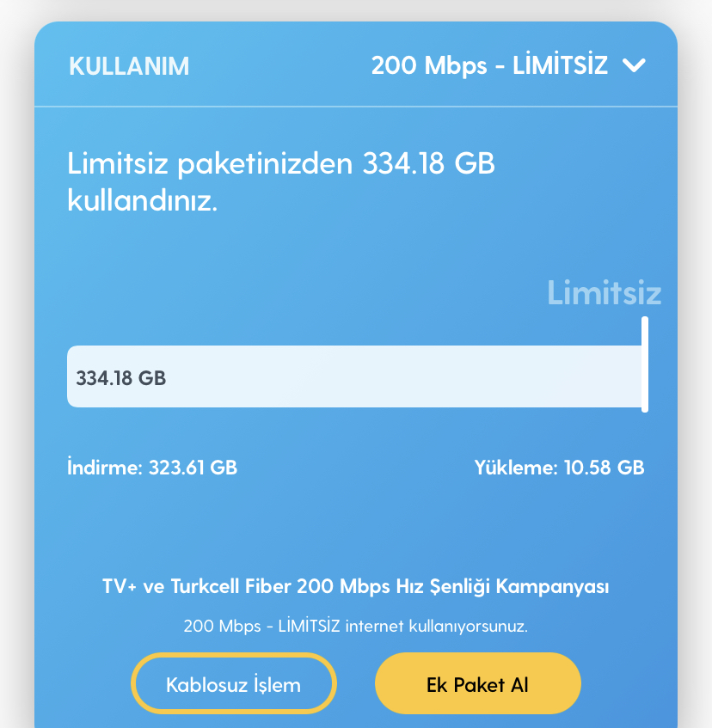Select the Yükleme: 10.58 GB upload stat
The width and height of the screenshot is (712, 728).
coord(559,467)
